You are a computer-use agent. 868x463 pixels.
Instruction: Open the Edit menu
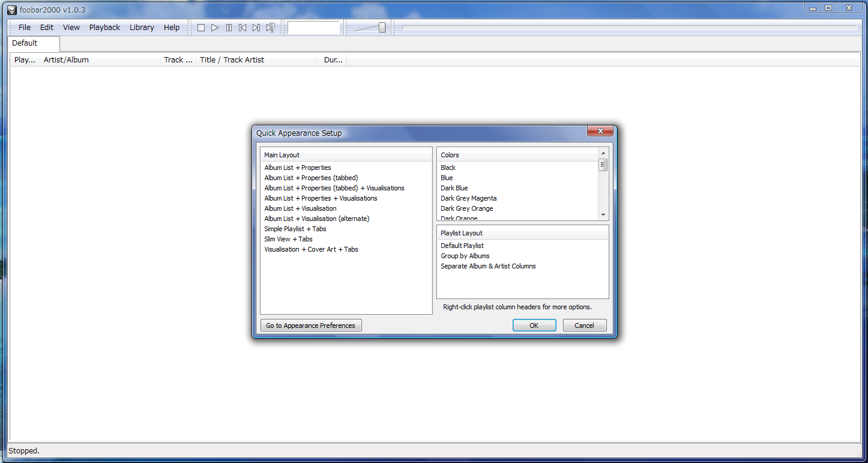tap(47, 28)
